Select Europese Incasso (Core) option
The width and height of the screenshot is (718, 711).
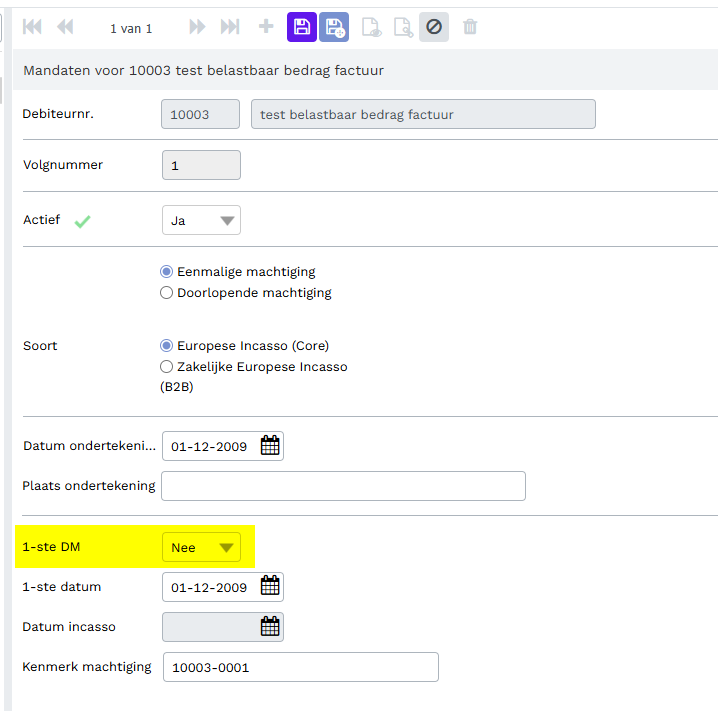[x=167, y=346]
